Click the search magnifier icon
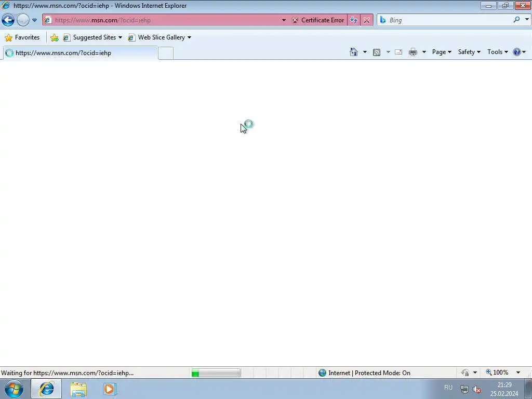This screenshot has width=532, height=399. [x=516, y=20]
